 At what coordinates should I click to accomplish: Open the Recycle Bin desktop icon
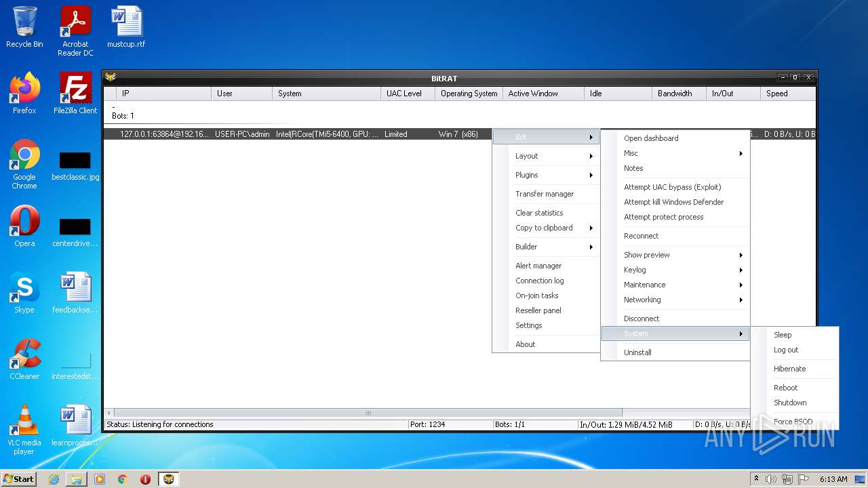pos(24,27)
